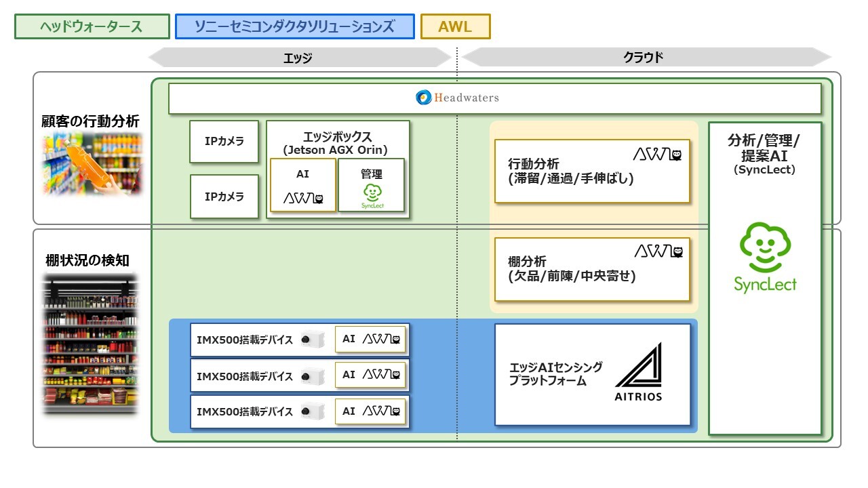This screenshot has height=488, width=868.
Task: Click the 管理 box label
Action: point(372,174)
